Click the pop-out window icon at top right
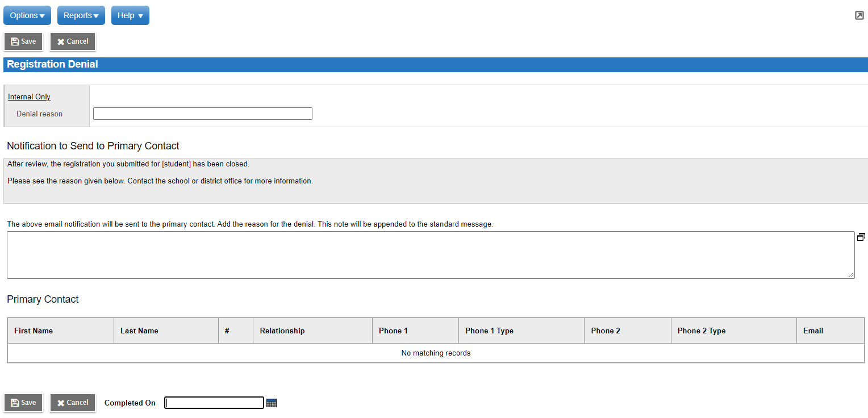The width and height of the screenshot is (868, 418). pos(859,15)
